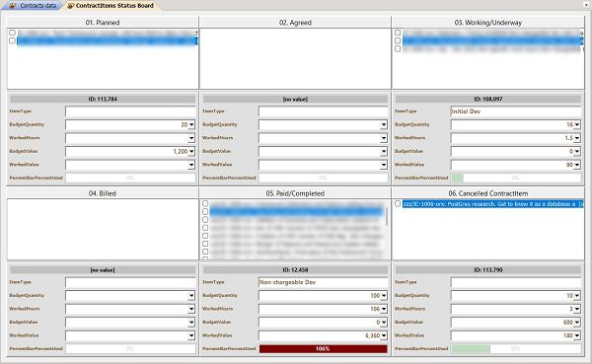The image size is (592, 364).
Task: Check the third item in 03. Working/Underway
Action: pyautogui.click(x=398, y=48)
